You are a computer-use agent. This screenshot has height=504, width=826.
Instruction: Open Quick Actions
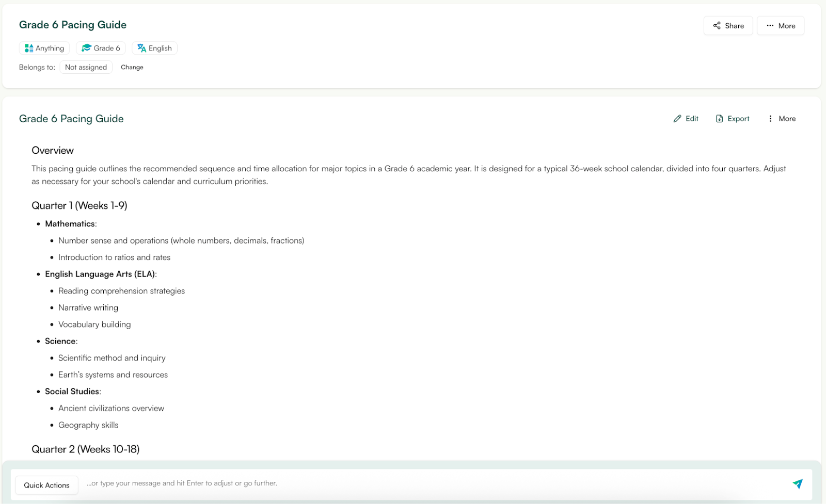46,485
